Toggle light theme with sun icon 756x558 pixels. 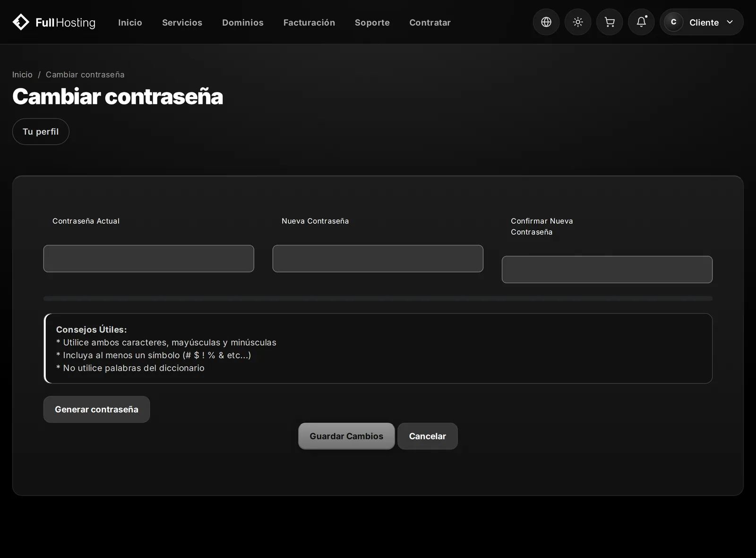578,22
